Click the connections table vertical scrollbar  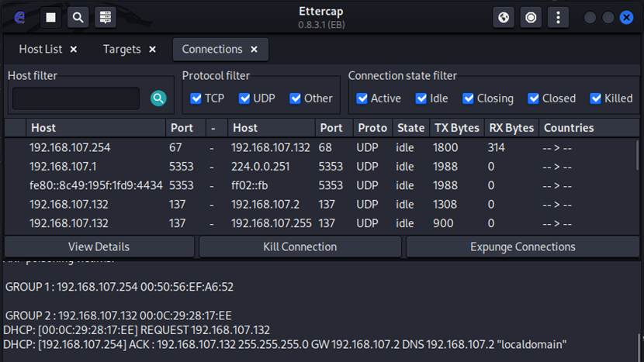(x=638, y=155)
